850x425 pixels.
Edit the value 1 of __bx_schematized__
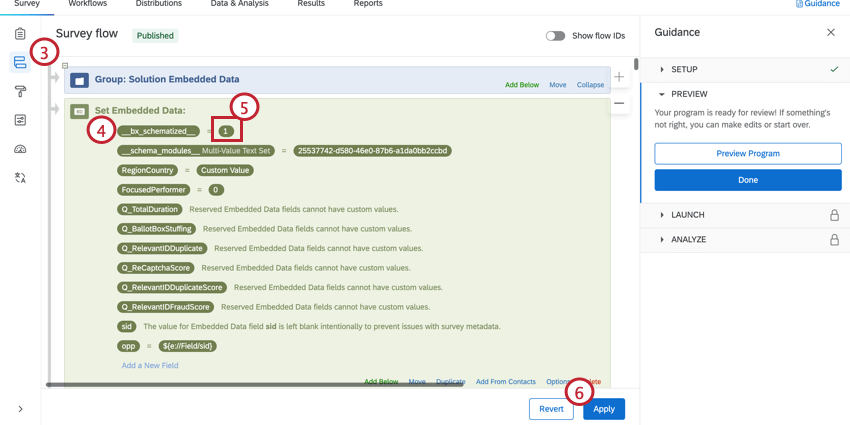[226, 131]
